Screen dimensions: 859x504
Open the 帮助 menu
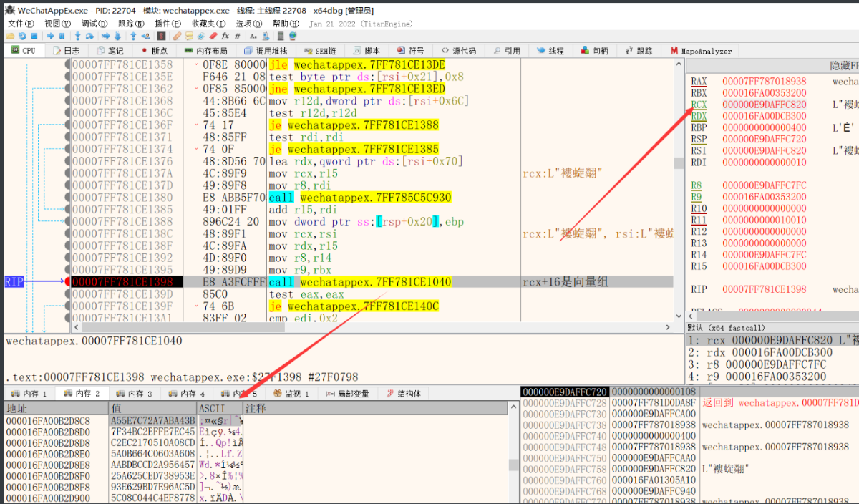(x=286, y=24)
